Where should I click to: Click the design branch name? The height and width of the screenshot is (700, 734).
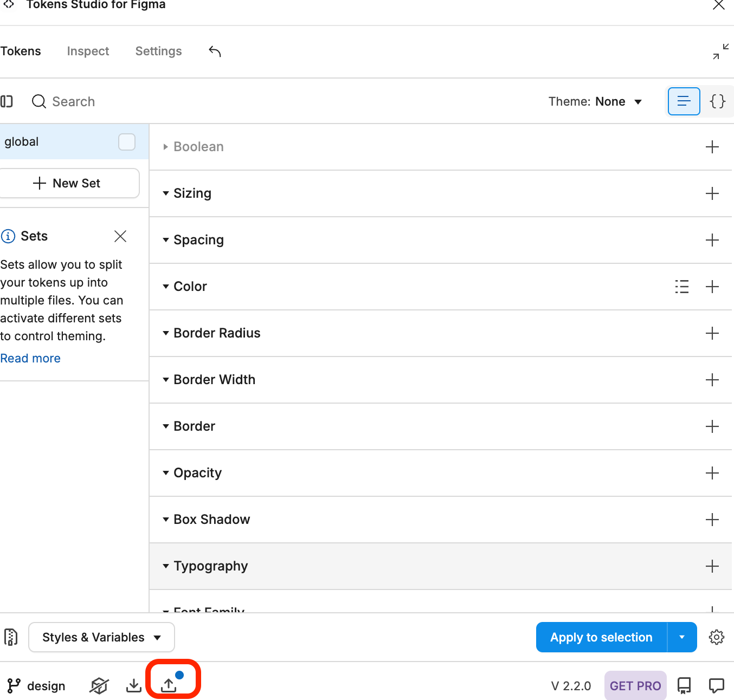[x=46, y=686]
